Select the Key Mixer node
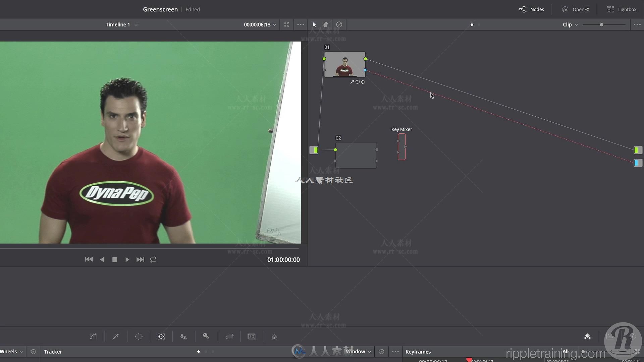This screenshot has height=362, width=644. pyautogui.click(x=402, y=147)
